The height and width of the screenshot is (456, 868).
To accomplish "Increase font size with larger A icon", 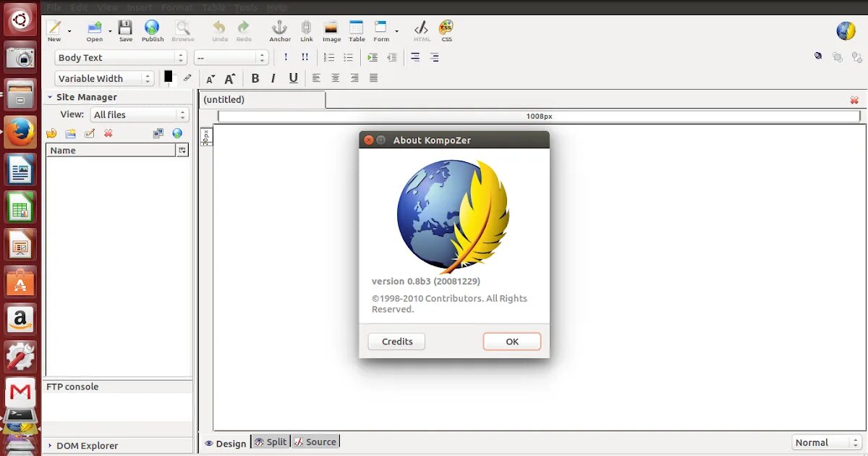I will coord(230,79).
